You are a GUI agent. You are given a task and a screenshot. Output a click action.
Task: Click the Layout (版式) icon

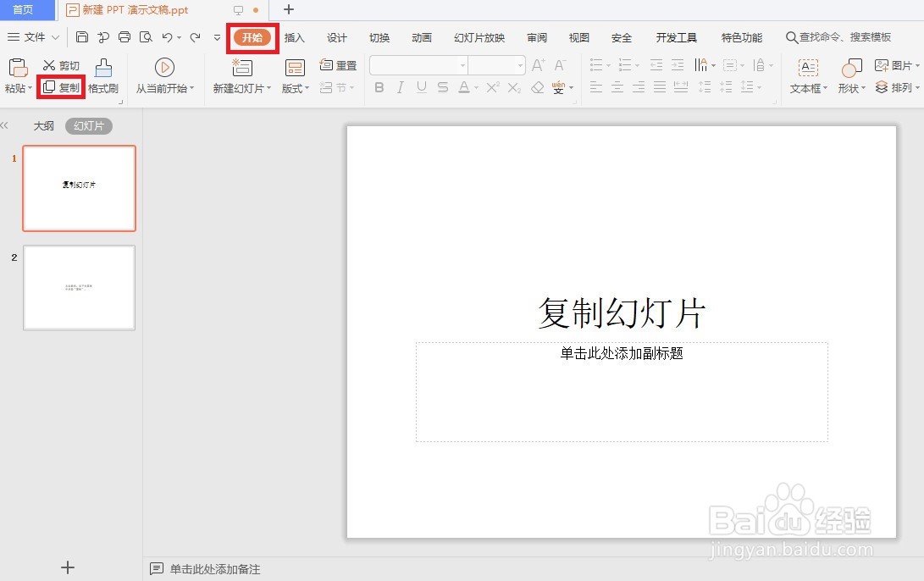[x=295, y=68]
